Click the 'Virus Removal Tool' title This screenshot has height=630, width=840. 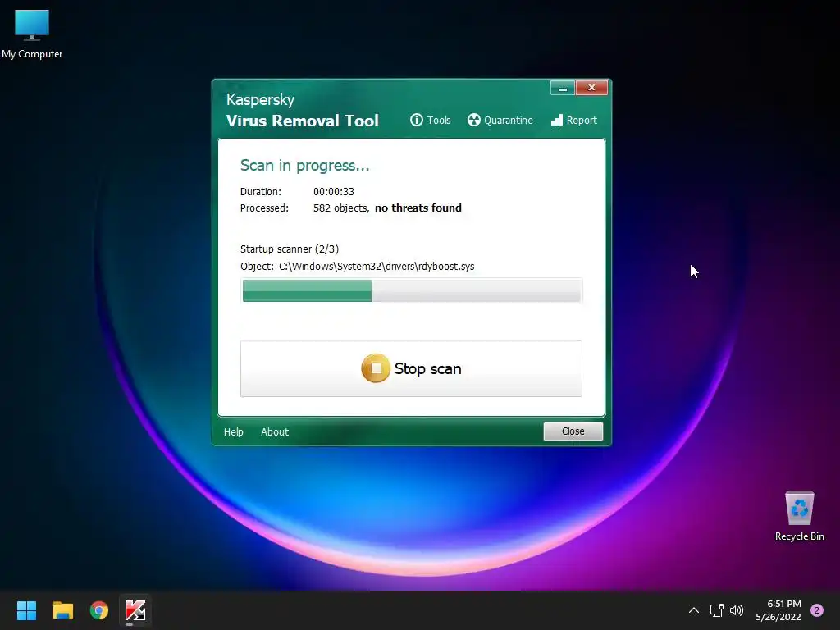pyautogui.click(x=302, y=121)
